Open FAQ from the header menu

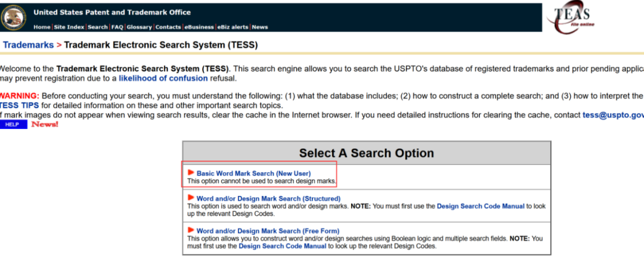117,27
